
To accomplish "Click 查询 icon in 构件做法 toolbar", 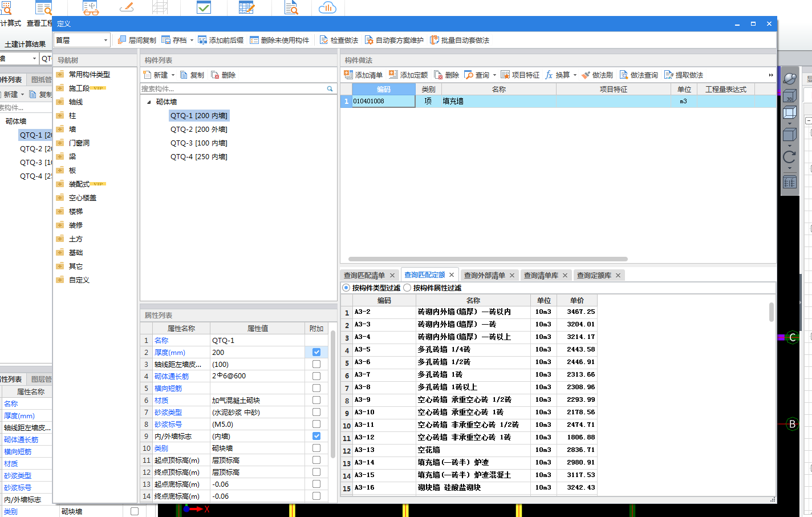I will click(469, 75).
